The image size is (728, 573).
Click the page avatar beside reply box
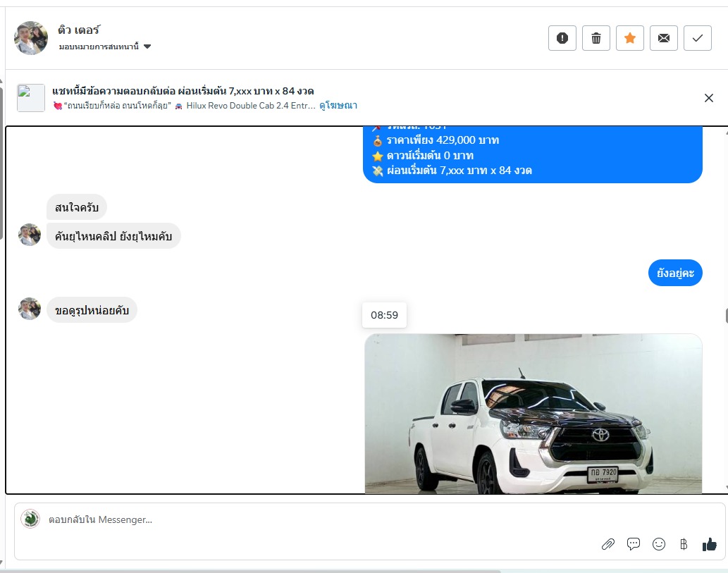point(30,519)
